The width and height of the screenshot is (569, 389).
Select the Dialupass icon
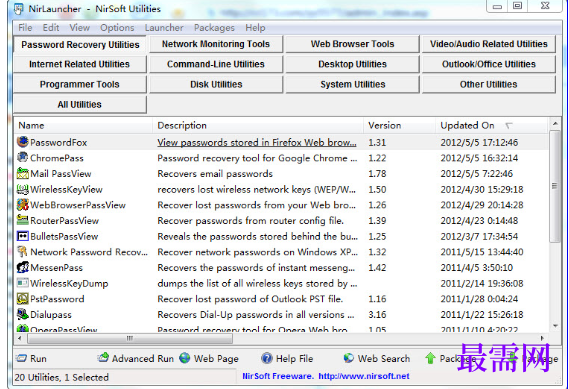[x=22, y=314]
